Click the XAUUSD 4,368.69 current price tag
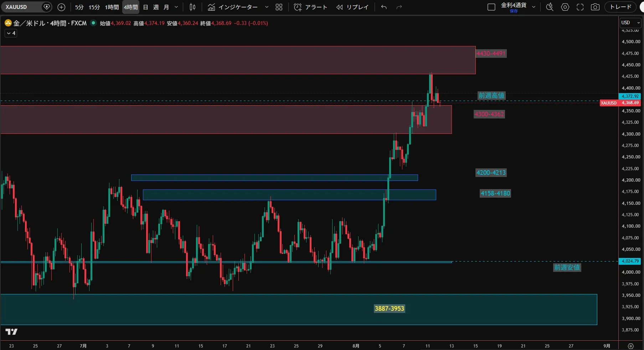This screenshot has height=350, width=644. (x=620, y=103)
